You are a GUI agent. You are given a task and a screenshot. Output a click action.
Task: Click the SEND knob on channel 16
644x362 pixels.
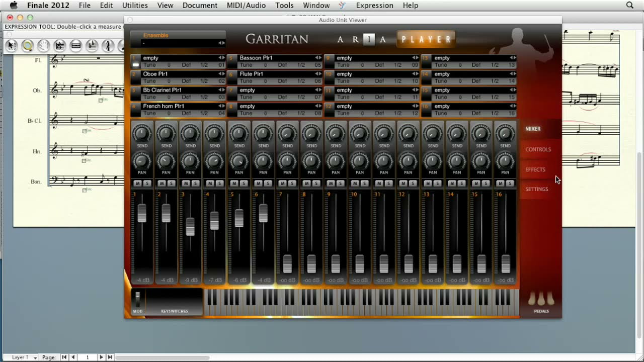505,133
